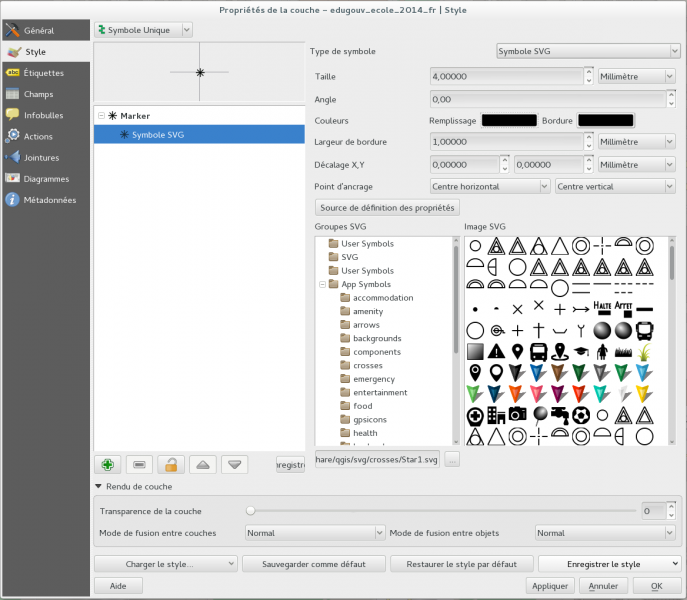
Task: Toggle the padlock to lock symbol layer
Action: [x=171, y=464]
